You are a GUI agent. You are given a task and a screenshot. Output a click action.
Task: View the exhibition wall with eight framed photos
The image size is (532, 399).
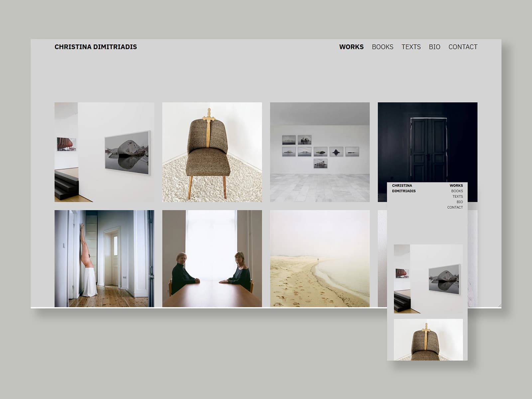320,151
